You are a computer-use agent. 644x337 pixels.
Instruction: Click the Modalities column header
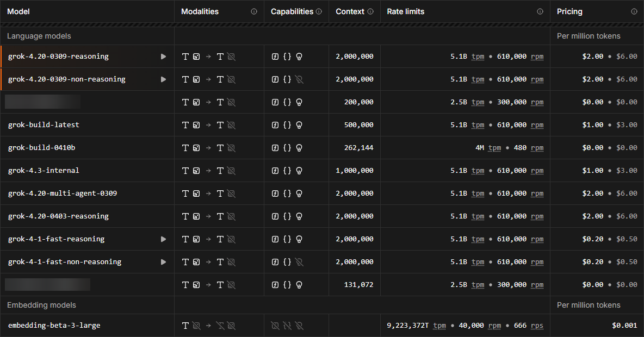coord(200,11)
